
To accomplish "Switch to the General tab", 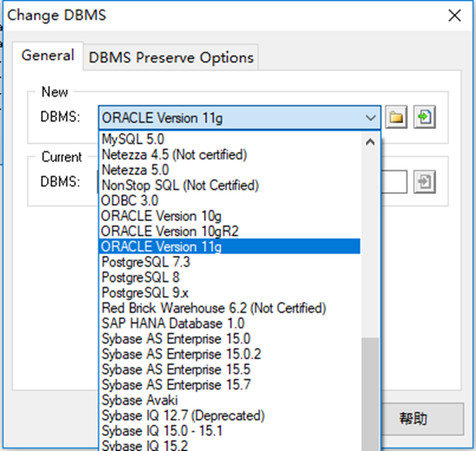I will (x=48, y=56).
